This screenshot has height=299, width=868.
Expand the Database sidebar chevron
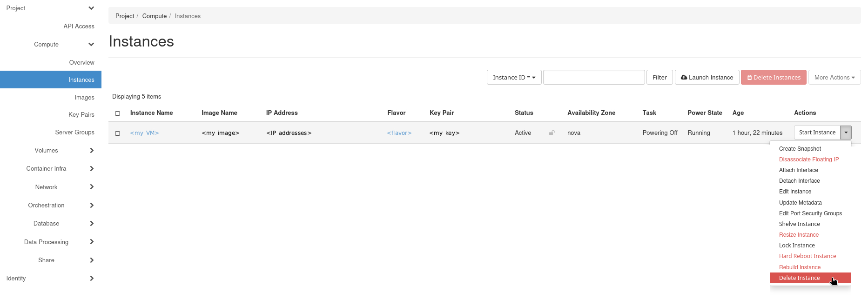[92, 223]
